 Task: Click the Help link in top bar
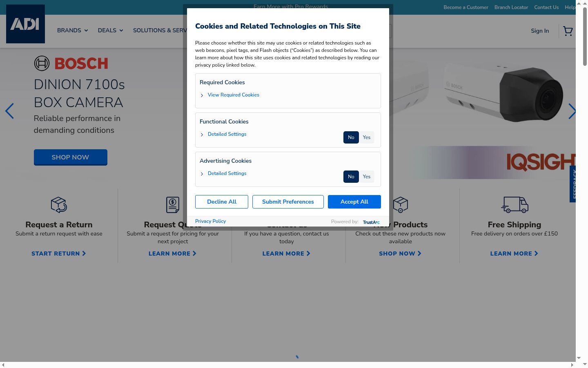[x=570, y=7]
